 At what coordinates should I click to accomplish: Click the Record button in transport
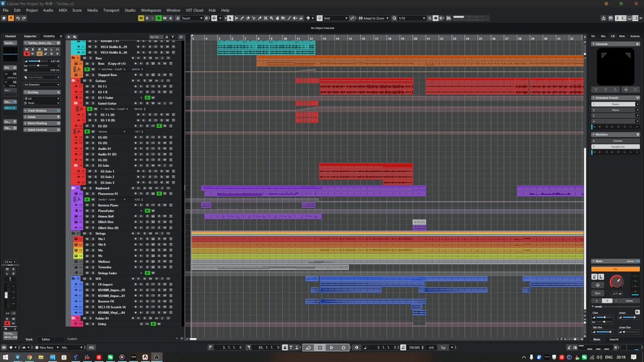343,348
